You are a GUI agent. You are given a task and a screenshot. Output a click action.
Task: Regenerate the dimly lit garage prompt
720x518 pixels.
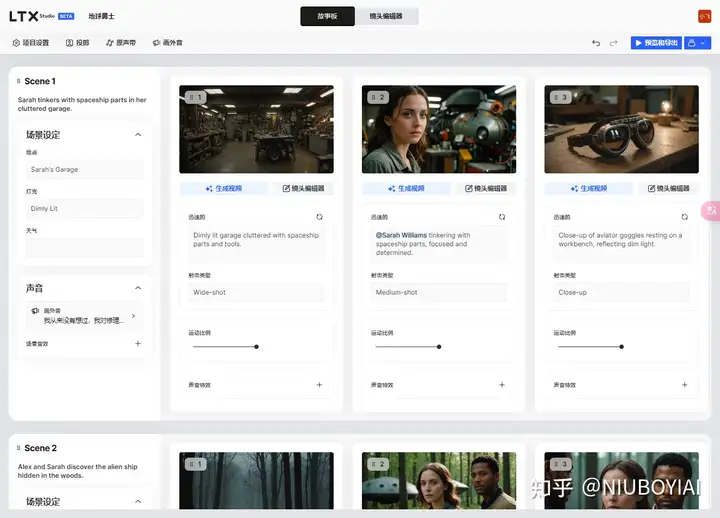pyautogui.click(x=319, y=217)
